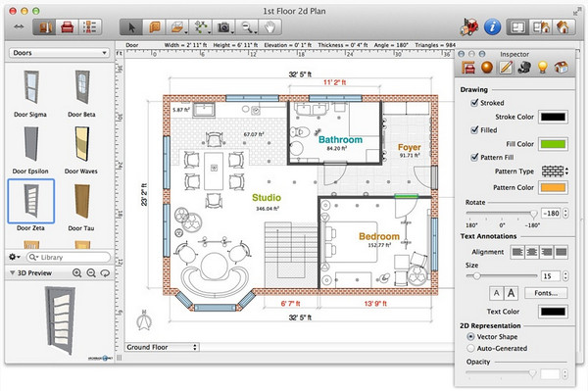588x391 pixels.
Task: Open the Trimble warehouse forklift icon
Action: click(469, 26)
